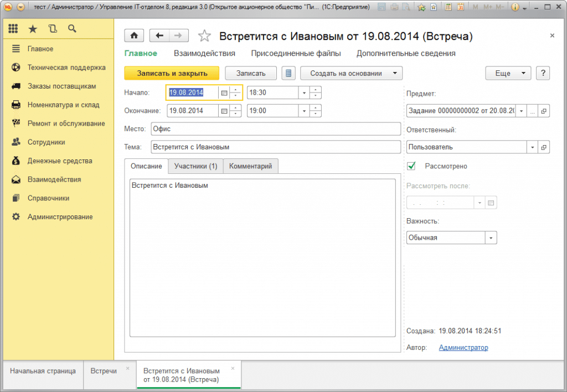Open the start time 18:30 dropdown
The width and height of the screenshot is (567, 392).
[304, 92]
